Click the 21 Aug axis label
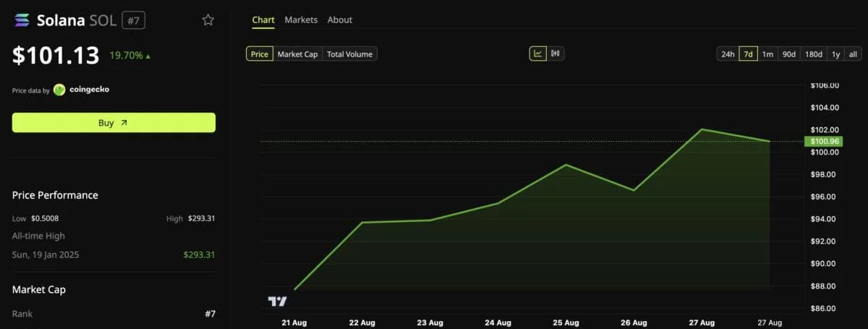Viewport: 868px width, 329px height. [294, 322]
